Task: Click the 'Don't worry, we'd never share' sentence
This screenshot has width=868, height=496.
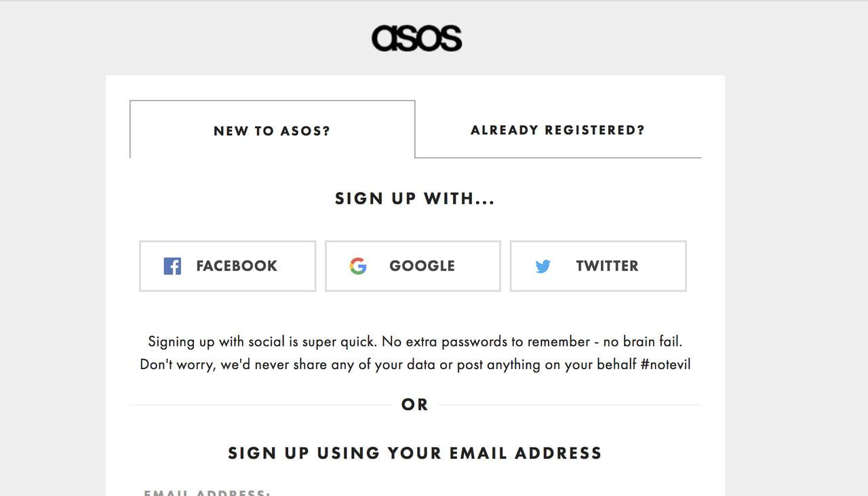Action: point(415,364)
